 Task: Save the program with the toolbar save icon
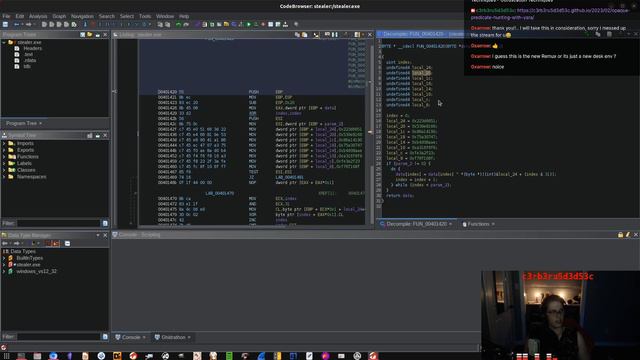coord(5,24)
